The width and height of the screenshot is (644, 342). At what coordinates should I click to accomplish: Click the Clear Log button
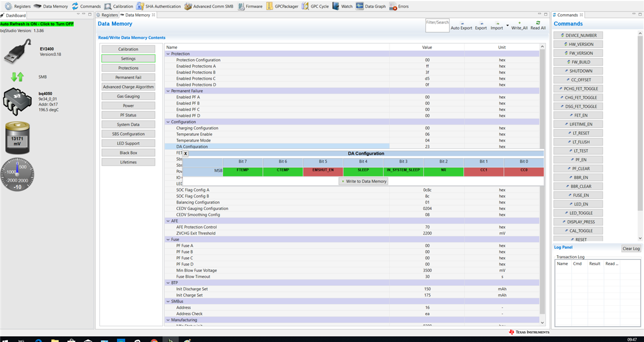pos(631,248)
